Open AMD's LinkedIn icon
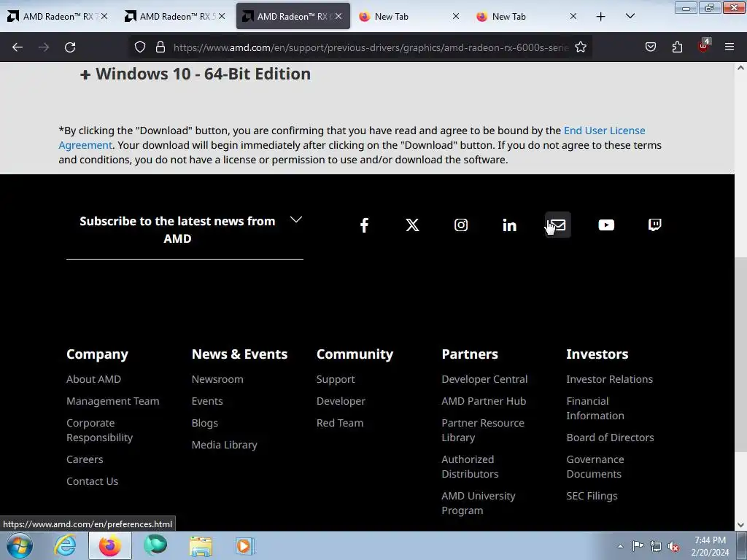 pos(509,225)
